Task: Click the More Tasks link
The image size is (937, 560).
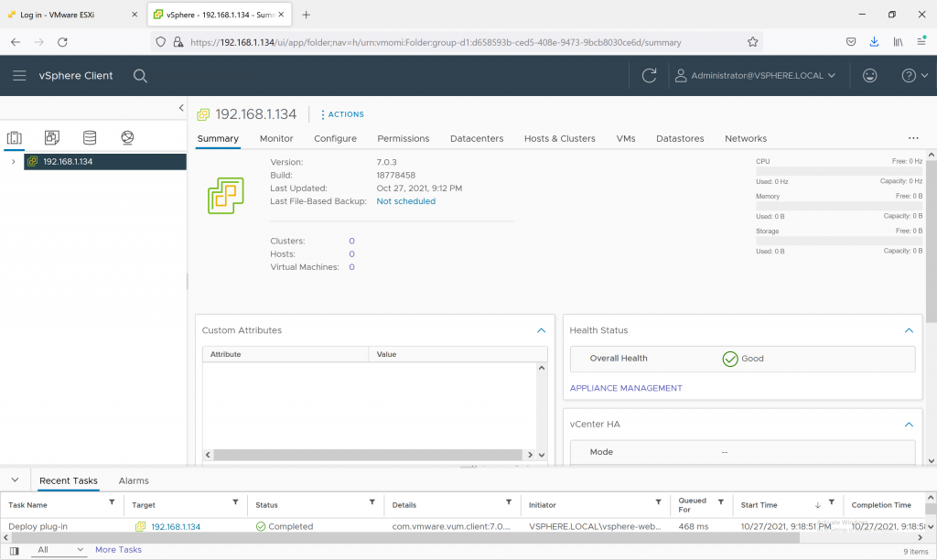Action: [118, 550]
